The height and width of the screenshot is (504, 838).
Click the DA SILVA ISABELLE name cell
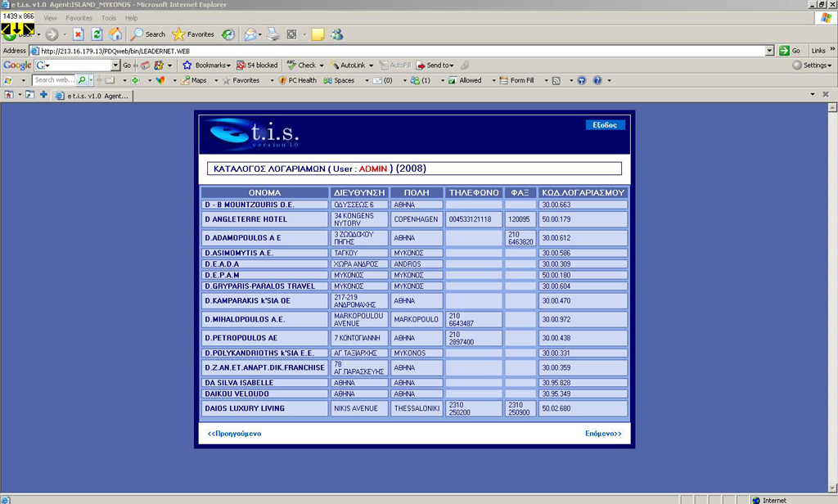[264, 383]
